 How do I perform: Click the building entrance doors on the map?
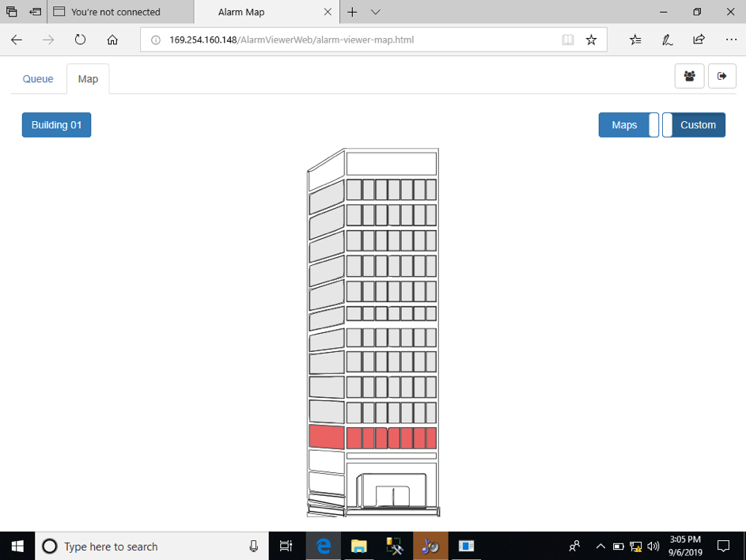pyautogui.click(x=392, y=496)
